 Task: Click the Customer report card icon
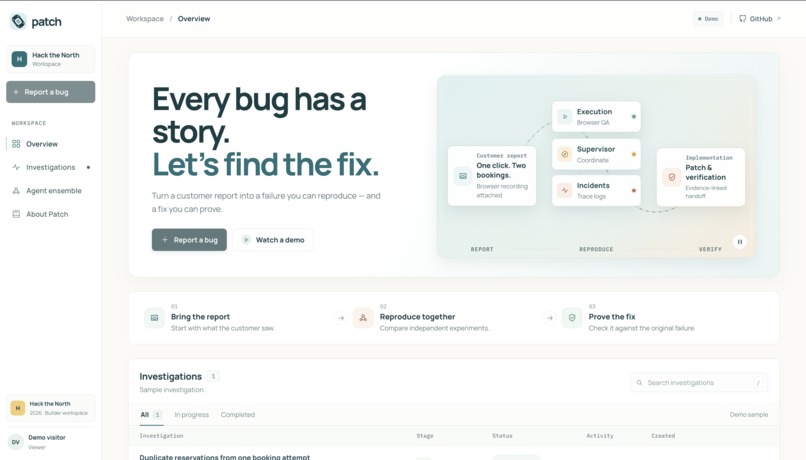(463, 176)
